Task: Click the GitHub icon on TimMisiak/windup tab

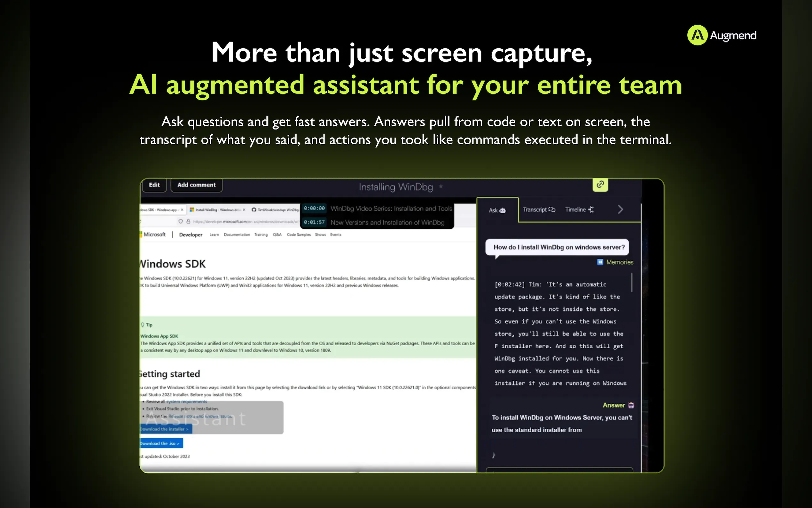Action: tap(254, 210)
